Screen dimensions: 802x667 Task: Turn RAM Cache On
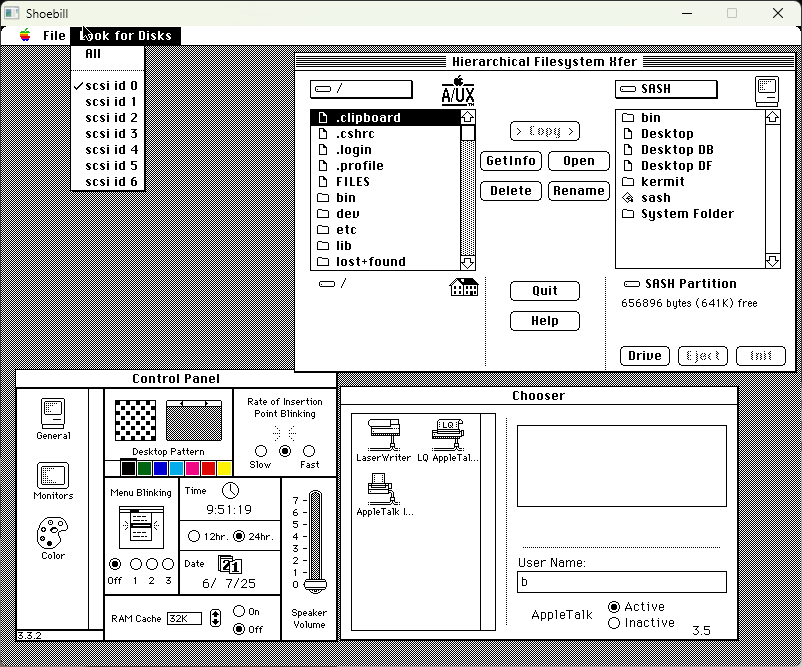239,611
